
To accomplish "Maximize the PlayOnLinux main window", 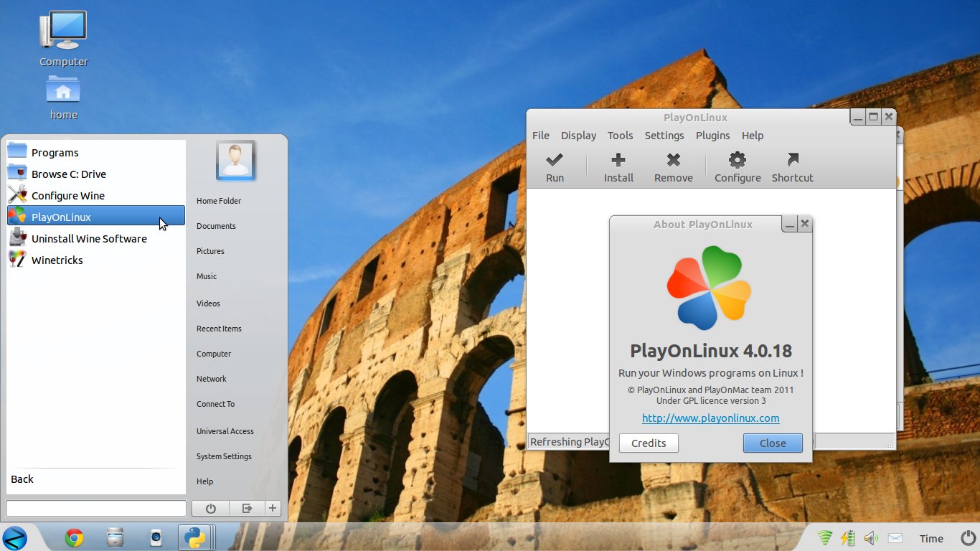I will 873,117.
